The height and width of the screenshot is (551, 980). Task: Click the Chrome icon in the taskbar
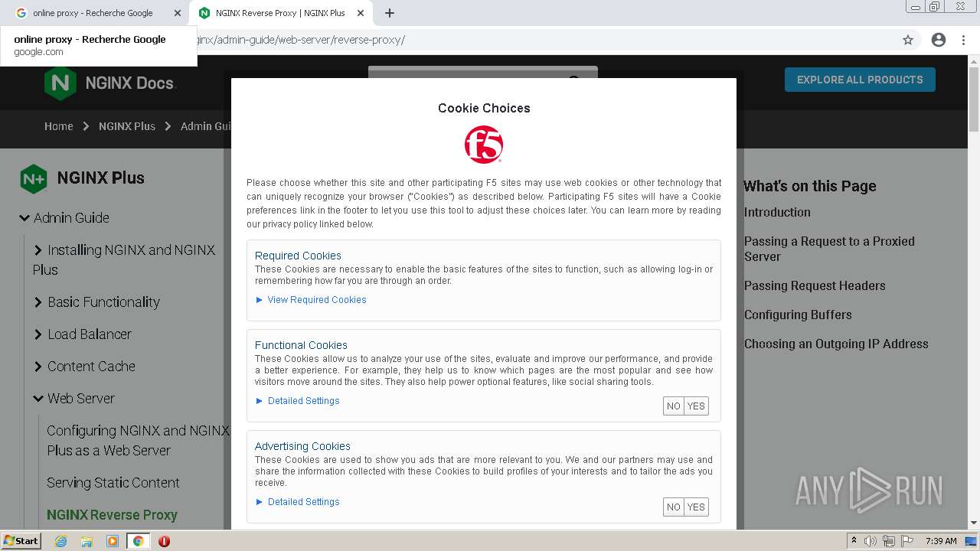tap(138, 541)
